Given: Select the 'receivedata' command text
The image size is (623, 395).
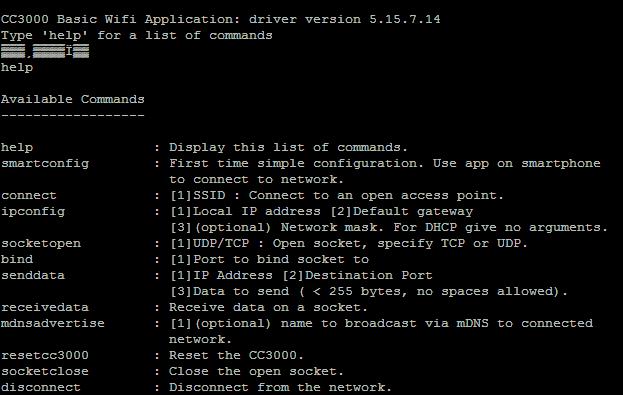Looking at the screenshot, I should click(45, 307).
